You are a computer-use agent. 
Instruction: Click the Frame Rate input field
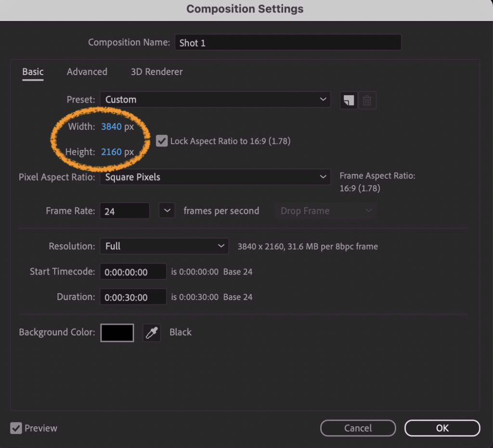point(125,211)
